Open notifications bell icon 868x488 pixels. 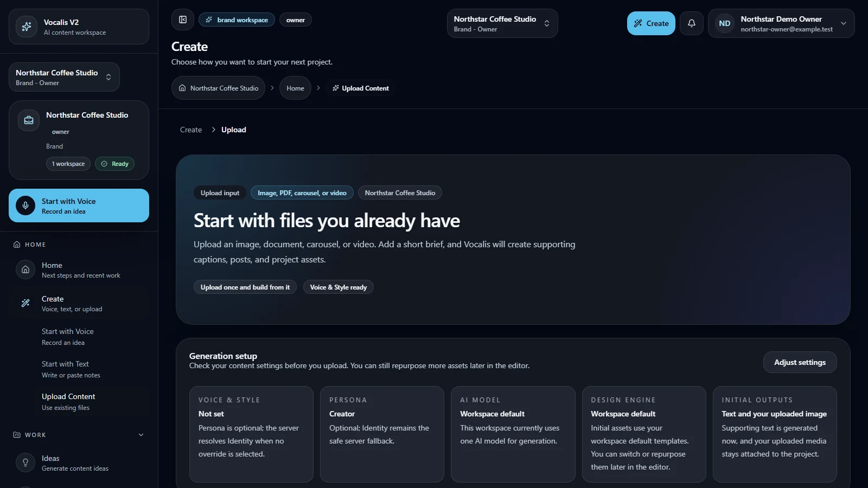tap(692, 23)
